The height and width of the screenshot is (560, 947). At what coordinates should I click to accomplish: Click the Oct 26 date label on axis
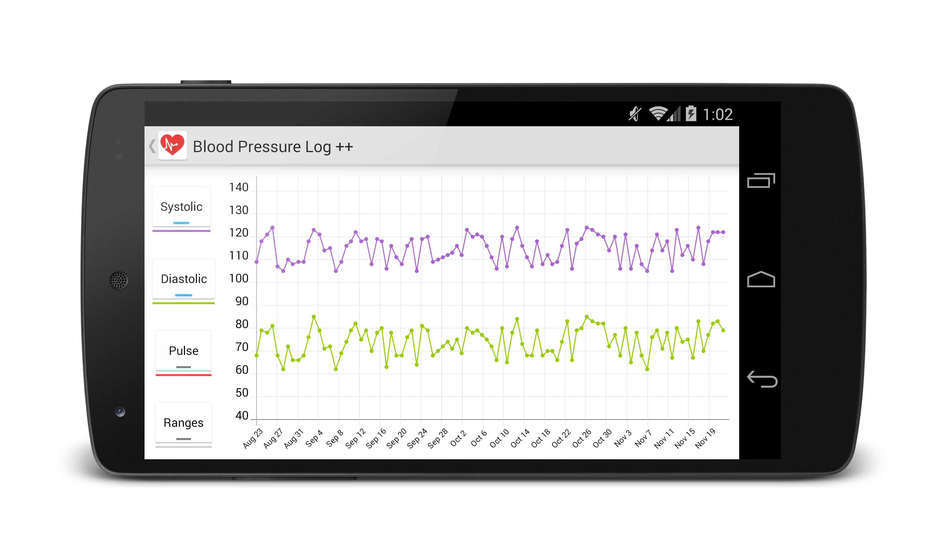(582, 438)
